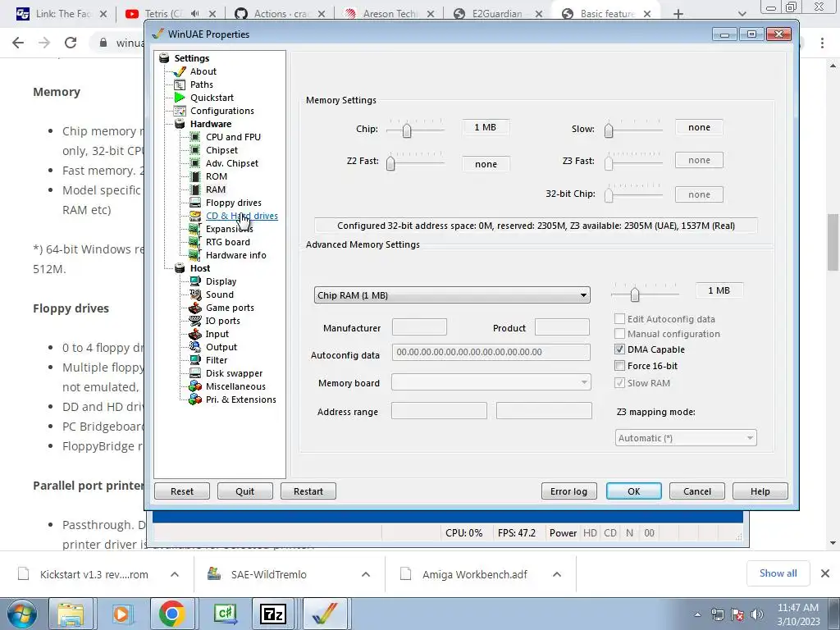Click the RTG board icon
Screen dimensions: 840x630
(x=195, y=242)
